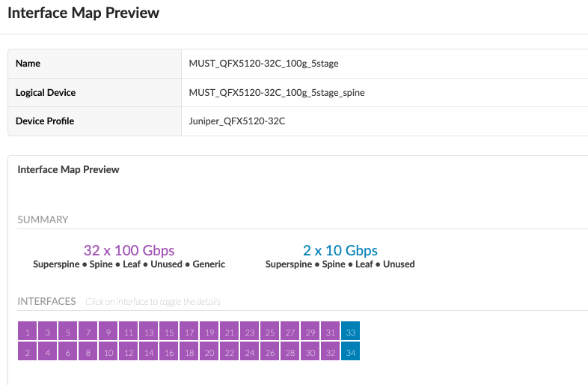
Task: Click interface port 32
Action: click(x=330, y=352)
